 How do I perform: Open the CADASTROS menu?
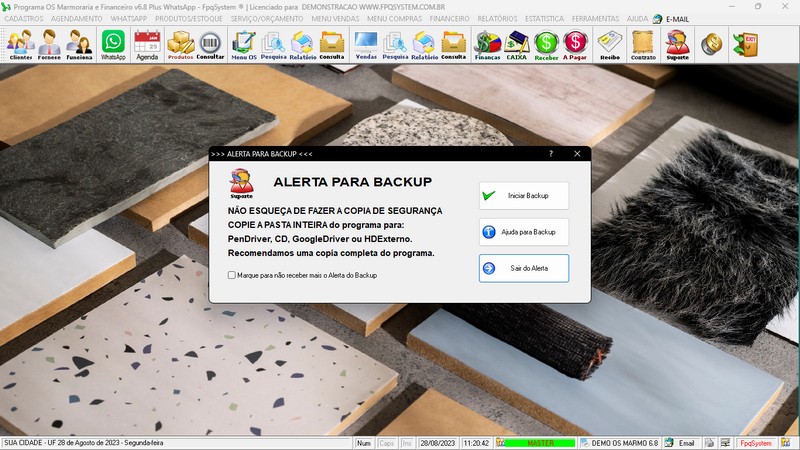(x=23, y=19)
